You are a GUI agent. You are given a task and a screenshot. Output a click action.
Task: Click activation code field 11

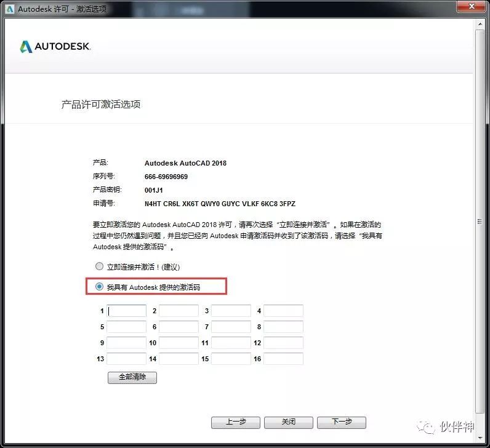click(x=231, y=343)
